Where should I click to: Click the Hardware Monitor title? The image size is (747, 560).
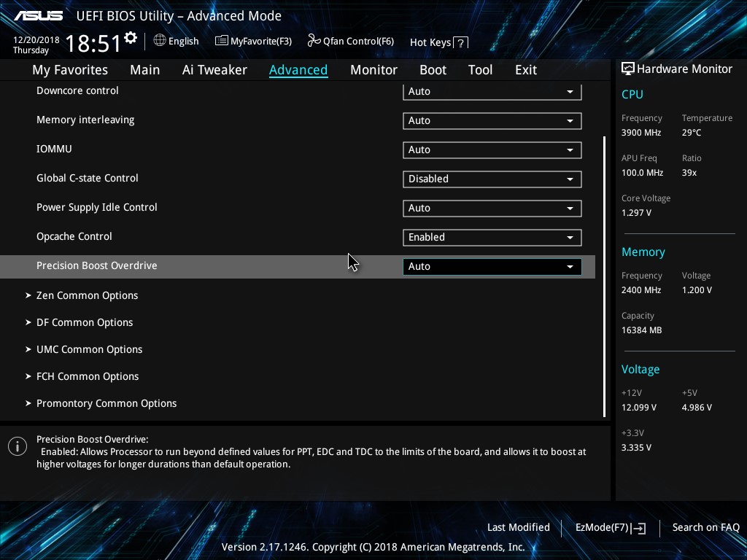(684, 69)
